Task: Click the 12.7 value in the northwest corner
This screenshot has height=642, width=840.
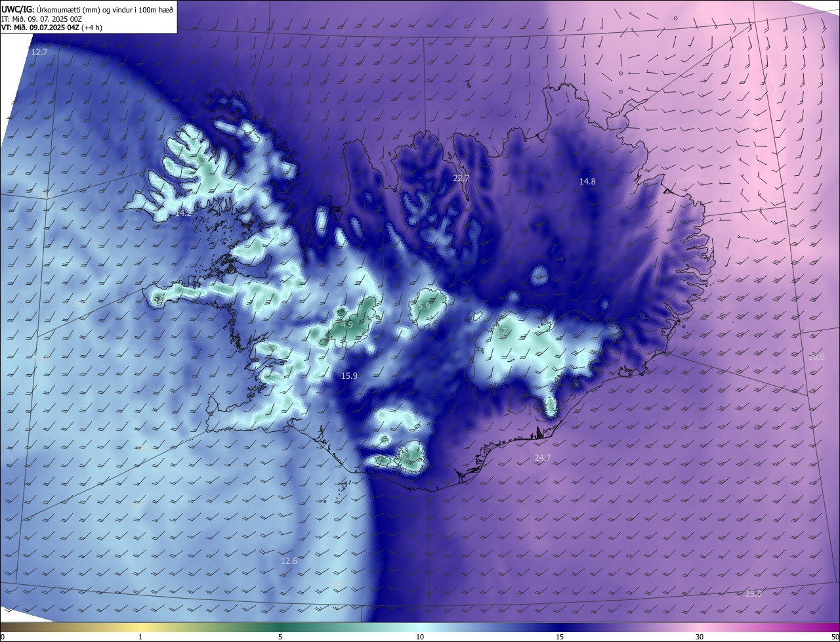Action: (39, 52)
